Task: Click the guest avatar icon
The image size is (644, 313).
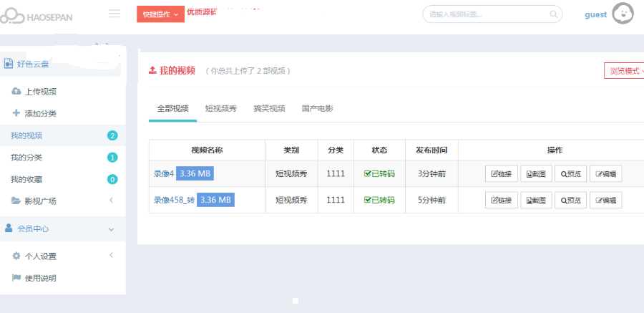Action: (x=623, y=14)
